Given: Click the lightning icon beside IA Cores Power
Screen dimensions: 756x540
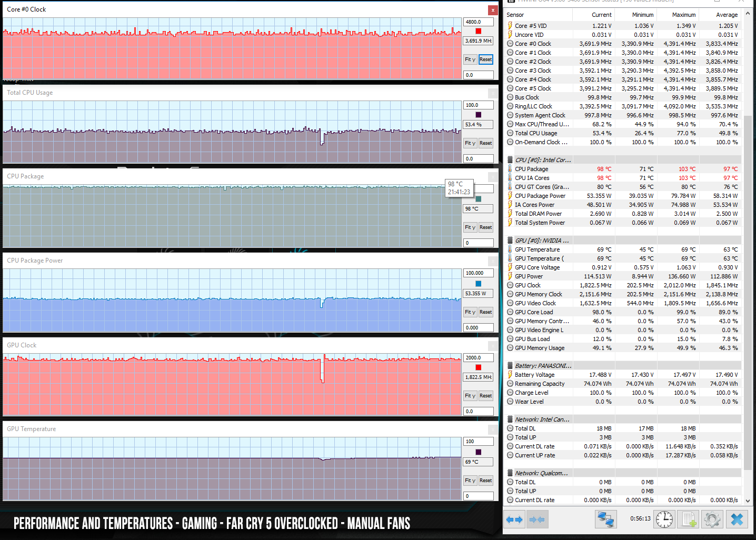Looking at the screenshot, I should tap(510, 205).
